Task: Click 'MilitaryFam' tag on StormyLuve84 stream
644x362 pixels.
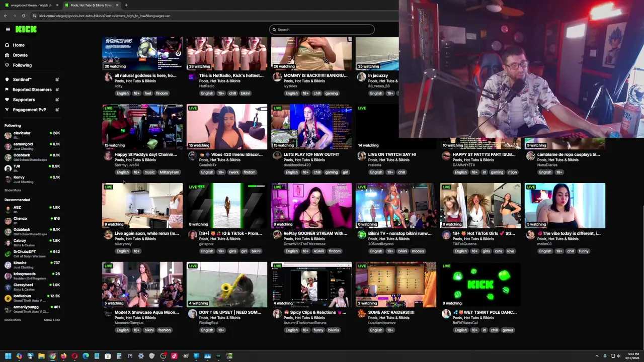Action: [x=169, y=172]
